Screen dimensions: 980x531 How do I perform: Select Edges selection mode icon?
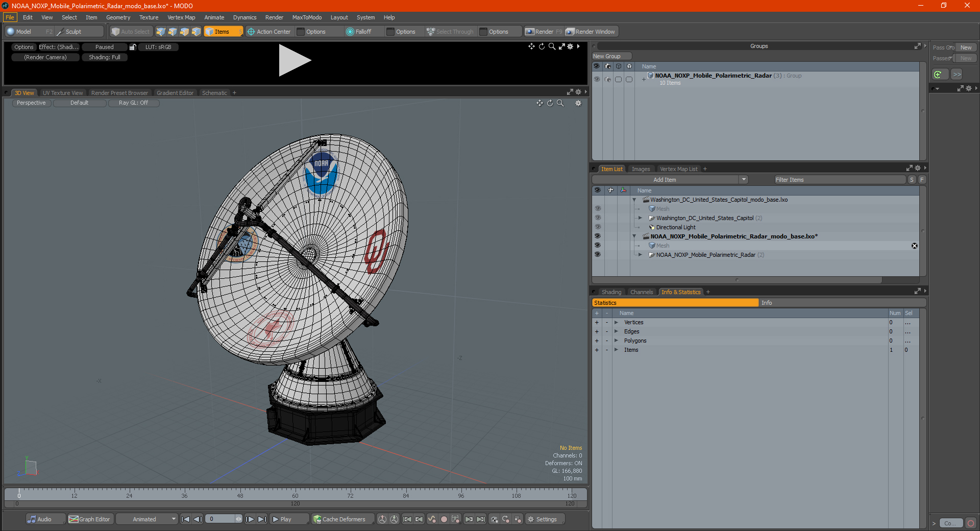coord(173,32)
